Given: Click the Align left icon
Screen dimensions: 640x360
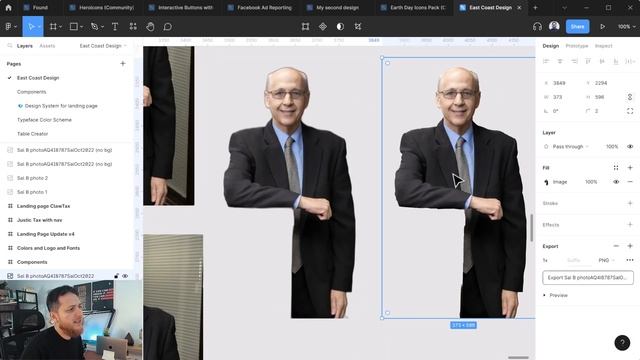Looking at the screenshot, I should click(x=546, y=61).
